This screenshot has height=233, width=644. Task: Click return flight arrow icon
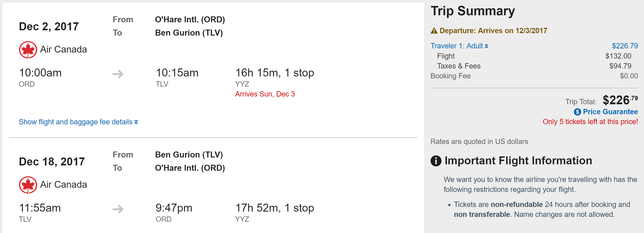pyautogui.click(x=118, y=209)
